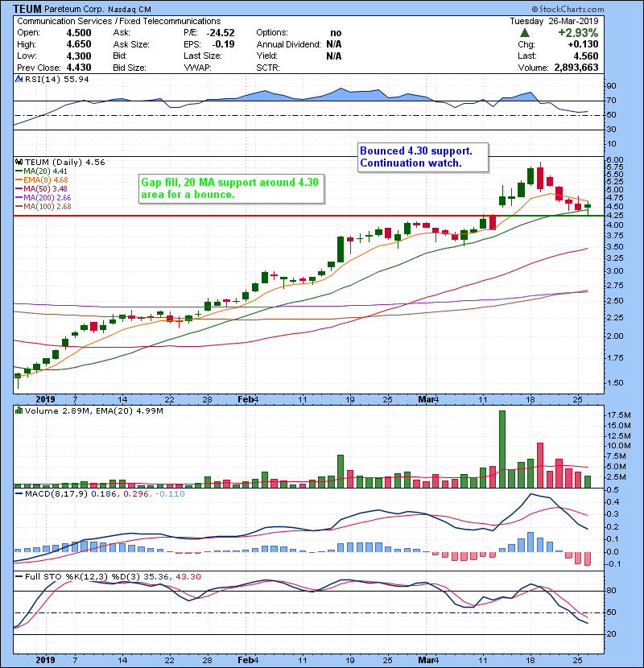Click the 'Feb4' label on price chart axis
The width and height of the screenshot is (644, 668).
coord(248,399)
